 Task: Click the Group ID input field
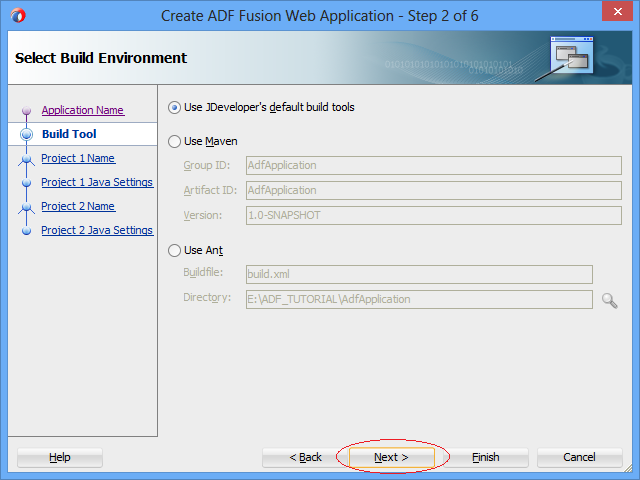pos(433,166)
